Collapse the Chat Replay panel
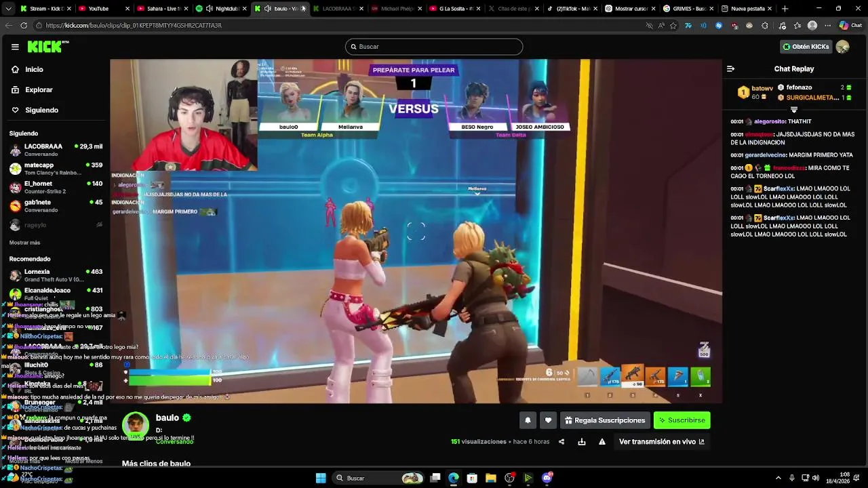The image size is (868, 488). click(x=730, y=68)
